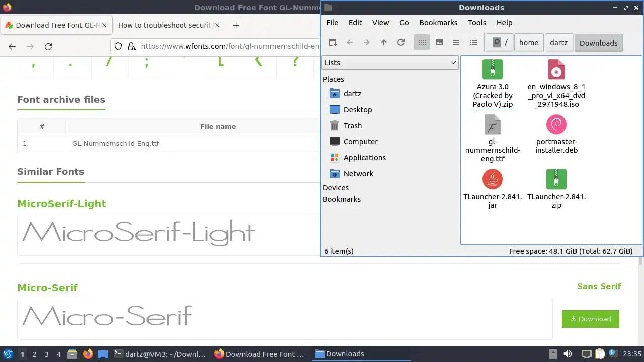Screen dimensions: 644x362
Task: Close the 'Download Free Font' browser tab
Action: pyautogui.click(x=104, y=25)
